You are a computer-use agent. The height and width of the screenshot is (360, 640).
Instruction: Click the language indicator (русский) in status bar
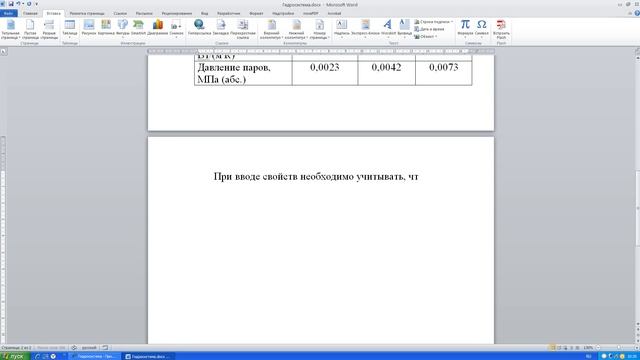[x=89, y=348]
